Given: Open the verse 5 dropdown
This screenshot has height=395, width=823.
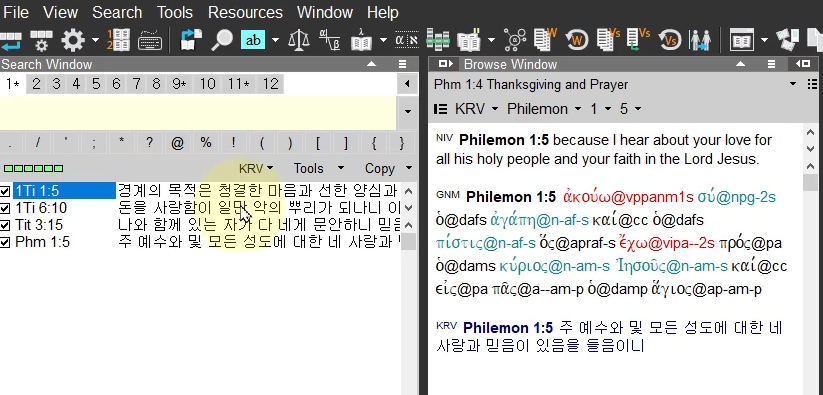Looking at the screenshot, I should click(x=630, y=109).
